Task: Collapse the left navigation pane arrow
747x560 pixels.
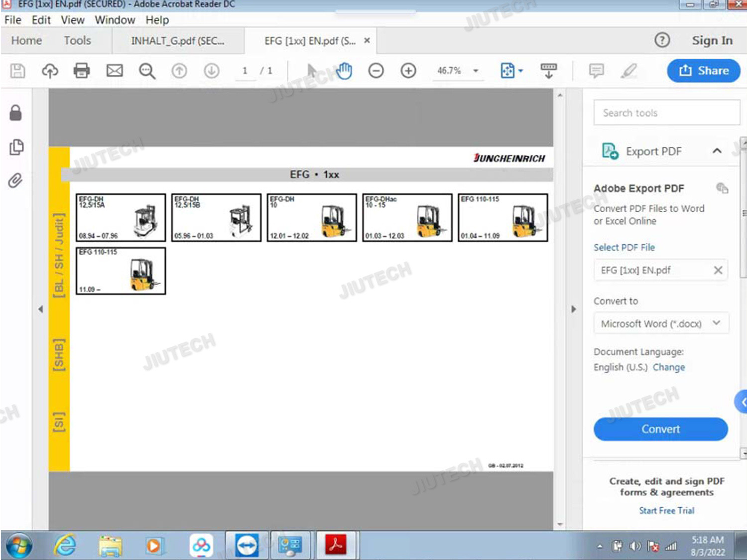Action: 40,309
